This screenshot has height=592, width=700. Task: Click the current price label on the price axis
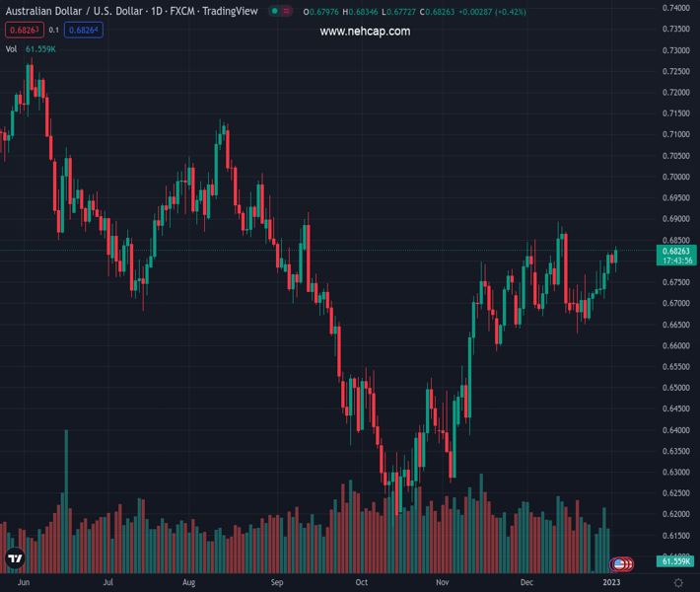point(675,251)
